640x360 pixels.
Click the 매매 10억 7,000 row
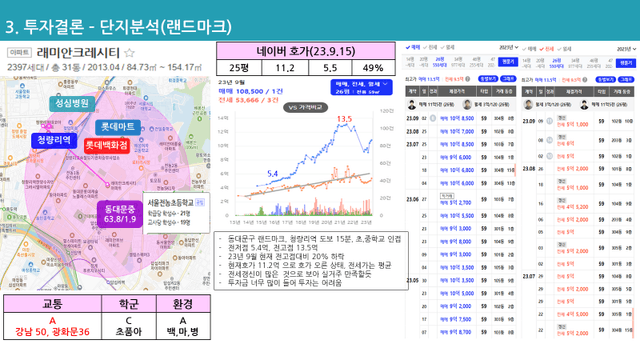click(461, 131)
